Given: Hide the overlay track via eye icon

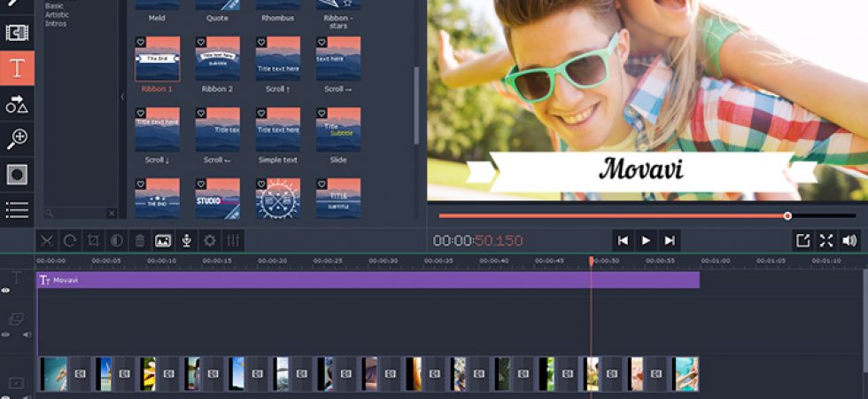Looking at the screenshot, I should [5, 335].
